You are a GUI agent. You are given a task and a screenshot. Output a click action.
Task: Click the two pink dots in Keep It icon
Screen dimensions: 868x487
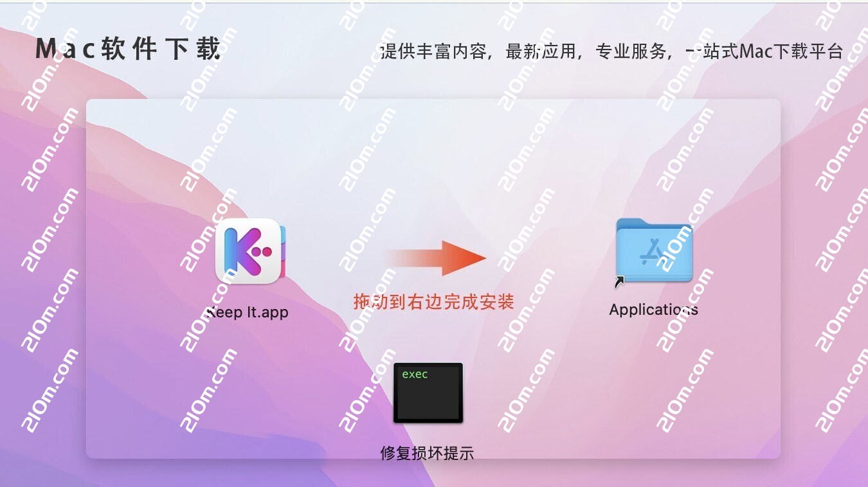tap(264, 251)
